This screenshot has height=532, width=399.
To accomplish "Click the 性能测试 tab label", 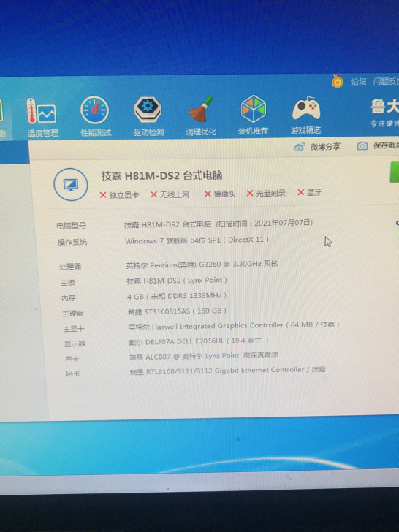I will click(x=96, y=132).
